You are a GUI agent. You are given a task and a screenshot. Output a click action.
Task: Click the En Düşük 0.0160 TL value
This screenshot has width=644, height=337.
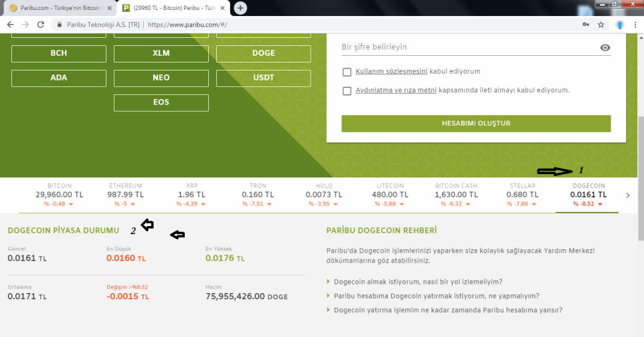click(126, 258)
